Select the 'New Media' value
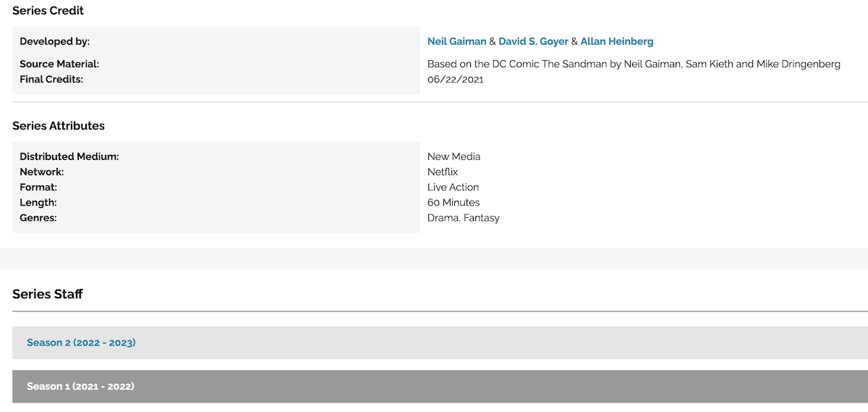Viewport: 868px width, 412px height. [x=454, y=156]
